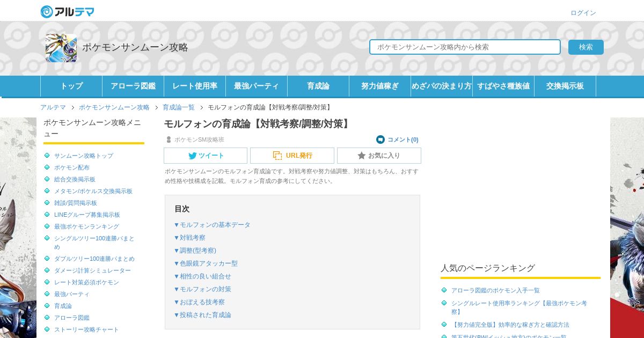Screen dimensions: 644x338
Task: Open ポケモン配布 sidebar link
Action: [x=72, y=167]
